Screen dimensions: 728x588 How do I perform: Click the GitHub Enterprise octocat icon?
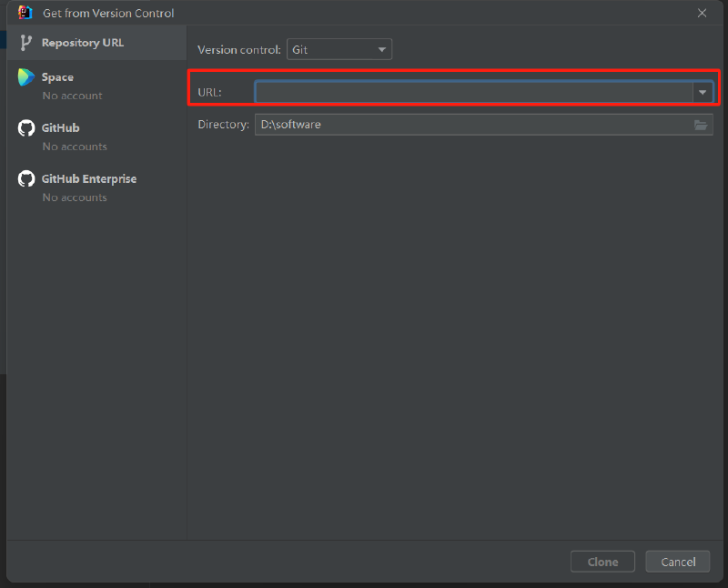26,178
